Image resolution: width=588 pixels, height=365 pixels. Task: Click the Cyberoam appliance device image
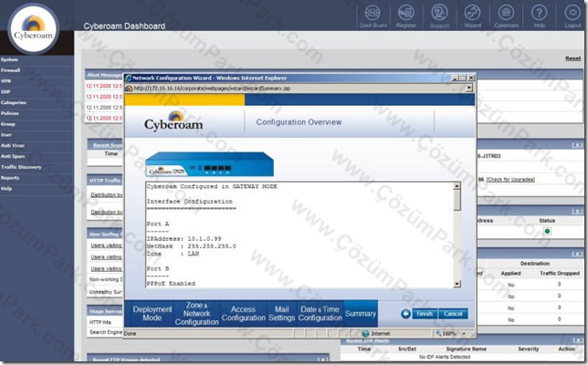(210, 164)
